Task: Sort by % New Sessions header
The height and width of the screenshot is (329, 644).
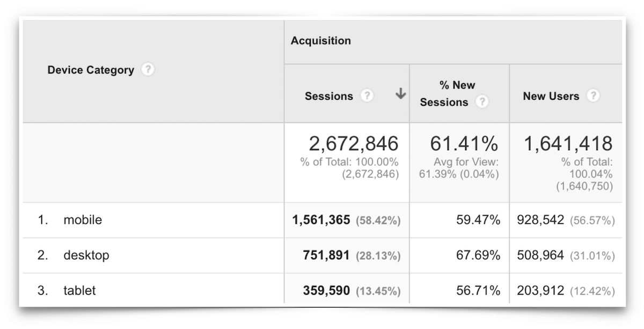Action: (x=444, y=93)
